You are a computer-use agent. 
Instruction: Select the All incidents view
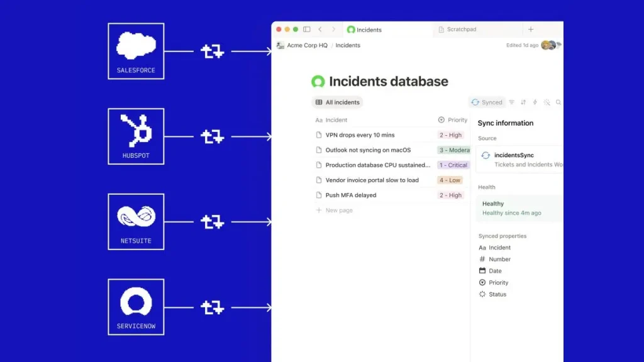click(337, 102)
